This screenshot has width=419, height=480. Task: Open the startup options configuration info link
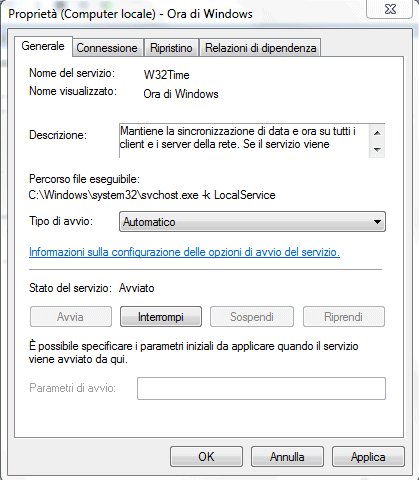click(184, 252)
